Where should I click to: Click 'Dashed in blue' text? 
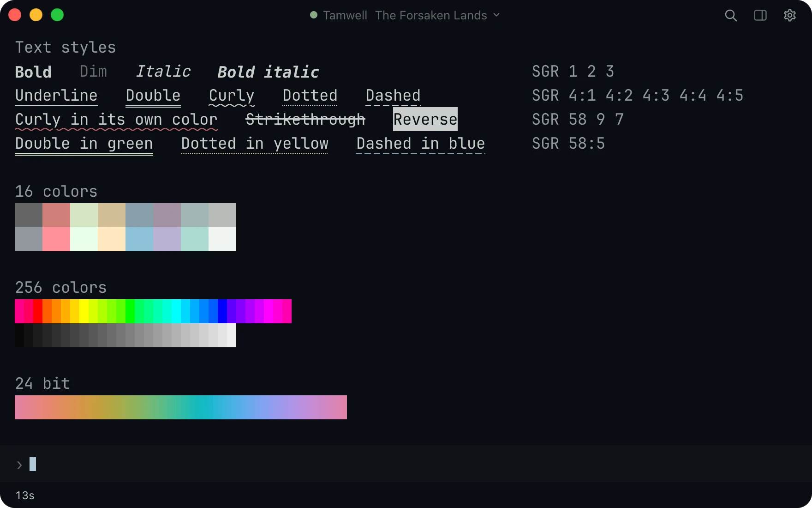coord(421,144)
